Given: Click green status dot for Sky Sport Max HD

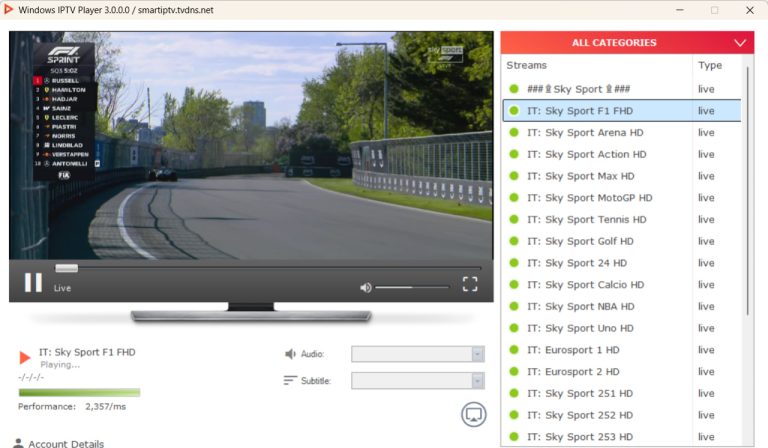Looking at the screenshot, I should 514,176.
